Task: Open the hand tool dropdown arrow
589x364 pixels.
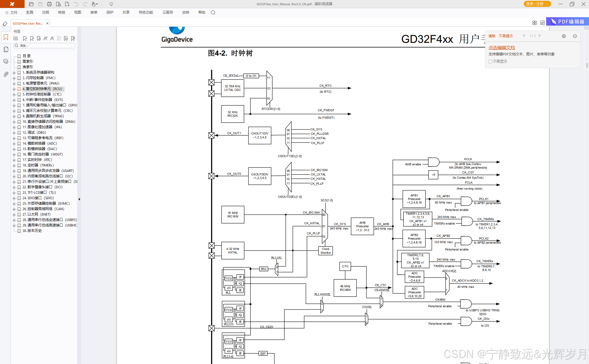Action: (x=97, y=4)
